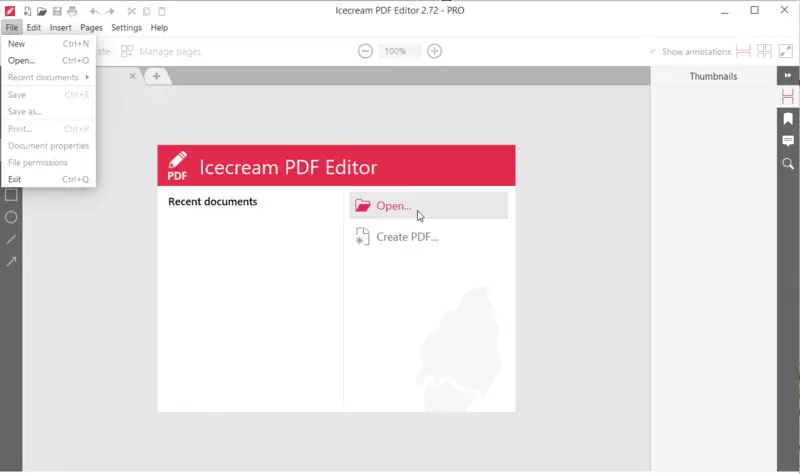
Task: Click the fullscreen expand arrows icon
Action: (786, 51)
